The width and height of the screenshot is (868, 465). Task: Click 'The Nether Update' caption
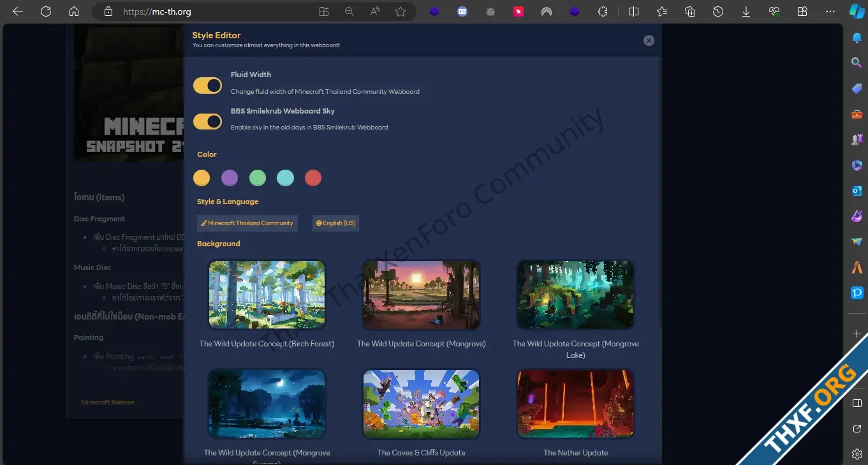pos(575,453)
